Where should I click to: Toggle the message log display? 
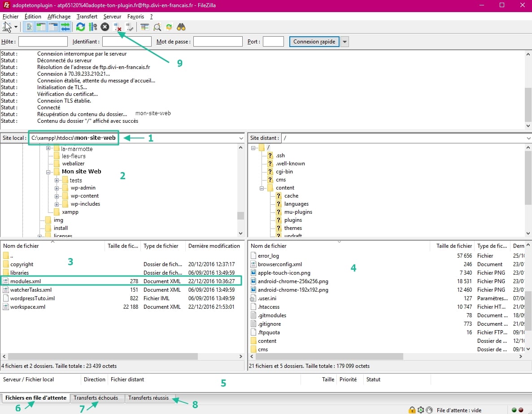(28, 27)
